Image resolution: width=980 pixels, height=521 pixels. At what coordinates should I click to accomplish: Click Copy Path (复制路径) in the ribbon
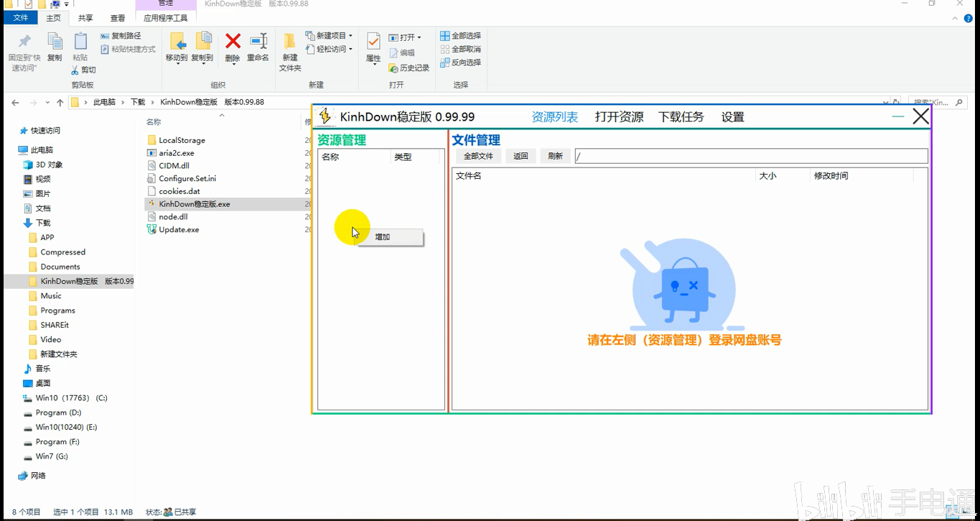[x=121, y=36]
